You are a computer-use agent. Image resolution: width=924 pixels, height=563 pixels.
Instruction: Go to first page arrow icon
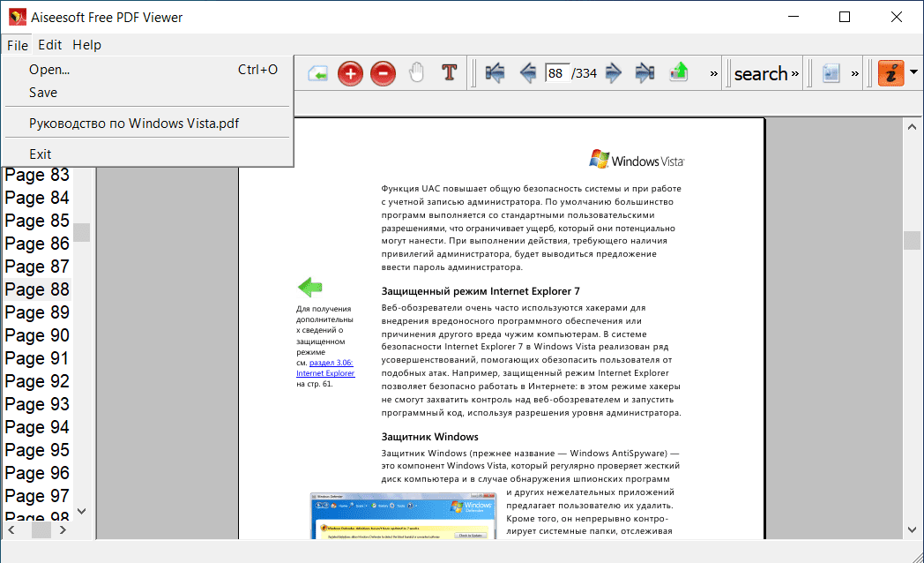(x=495, y=73)
